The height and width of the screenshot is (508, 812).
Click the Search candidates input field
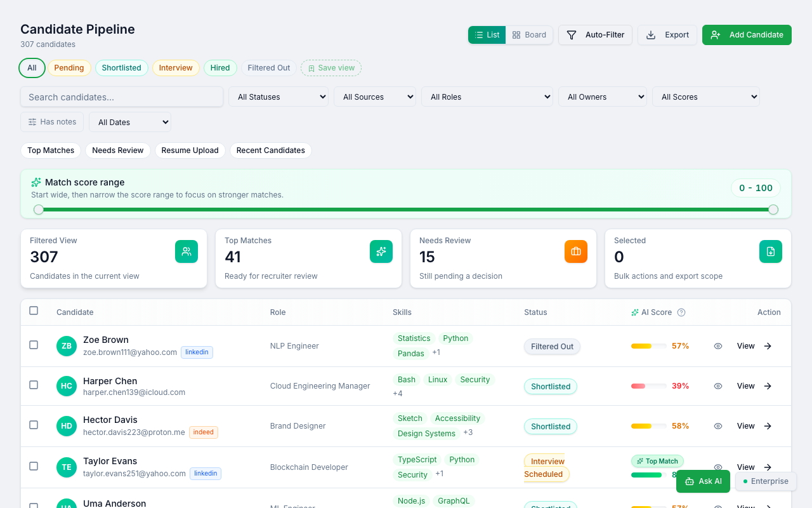pos(122,97)
